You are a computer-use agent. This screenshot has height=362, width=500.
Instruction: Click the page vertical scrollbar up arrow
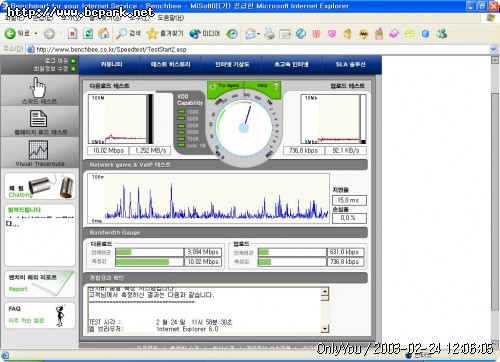(495, 60)
